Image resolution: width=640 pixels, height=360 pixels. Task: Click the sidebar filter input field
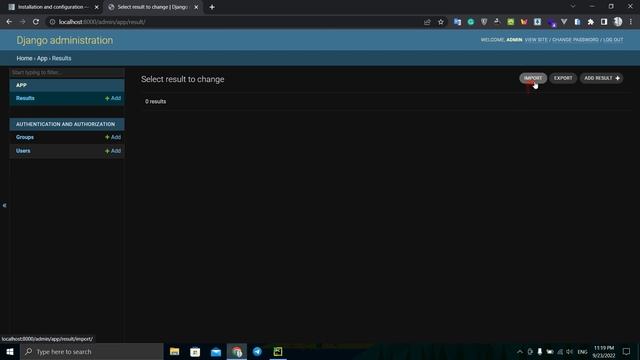67,72
